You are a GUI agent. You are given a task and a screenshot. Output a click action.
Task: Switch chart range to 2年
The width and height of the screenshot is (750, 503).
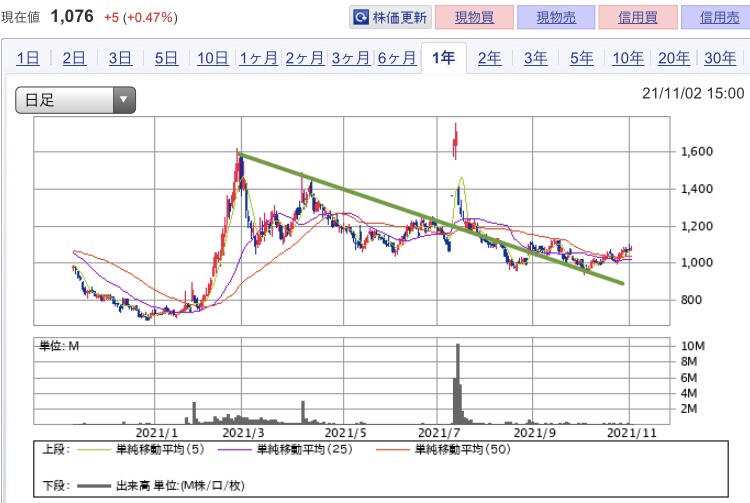pos(489,58)
